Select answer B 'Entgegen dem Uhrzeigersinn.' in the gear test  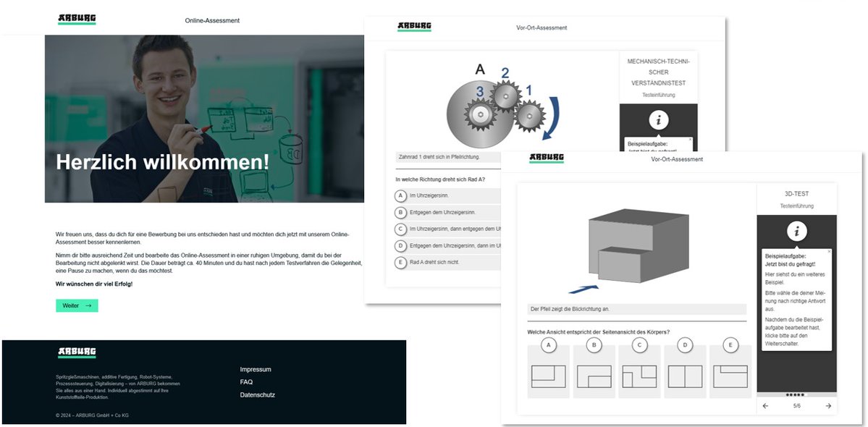[400, 212]
